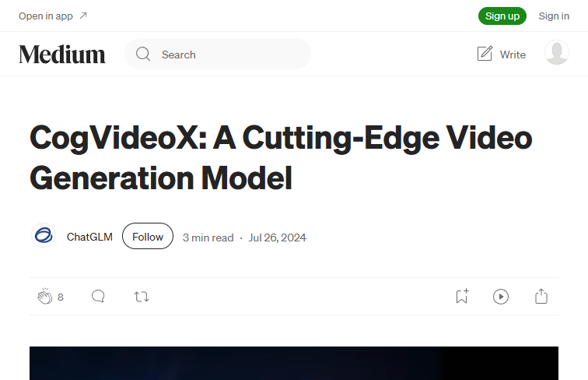
Task: Open the responses comment icon
Action: (x=98, y=296)
